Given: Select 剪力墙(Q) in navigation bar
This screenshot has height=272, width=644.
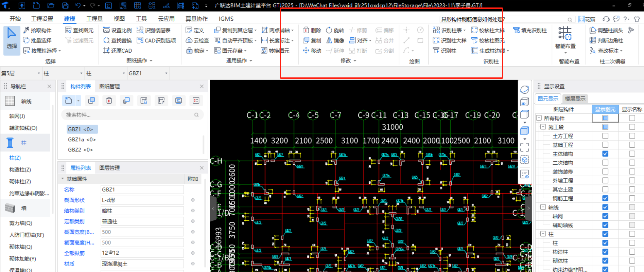Looking at the screenshot, I should click(x=21, y=223).
